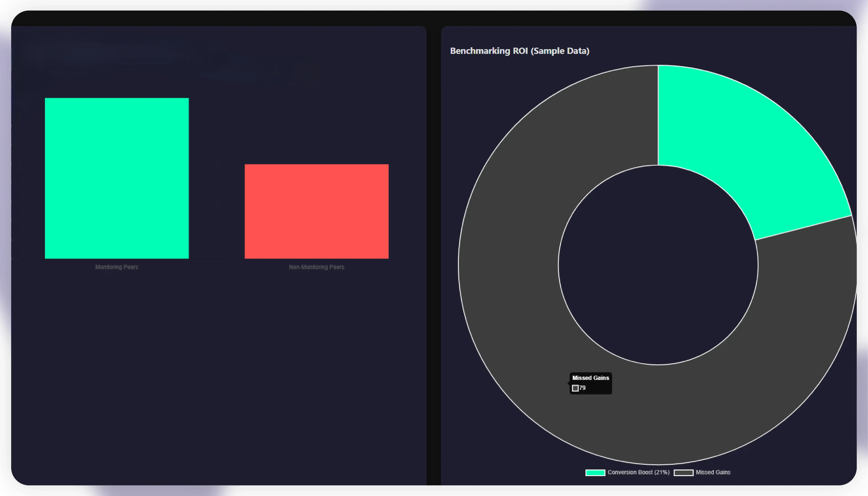
Task: Toggle the grey Missed Gains legend swatch
Action: [683, 473]
